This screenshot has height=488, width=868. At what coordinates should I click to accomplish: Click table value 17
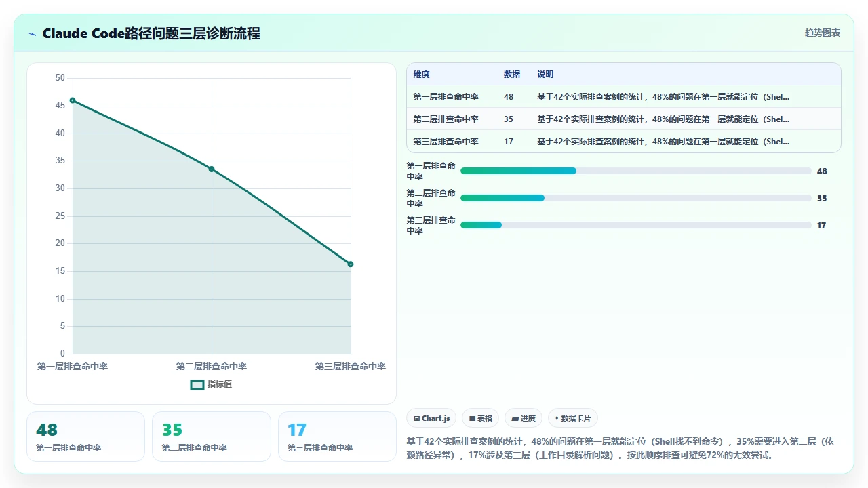pyautogui.click(x=509, y=142)
